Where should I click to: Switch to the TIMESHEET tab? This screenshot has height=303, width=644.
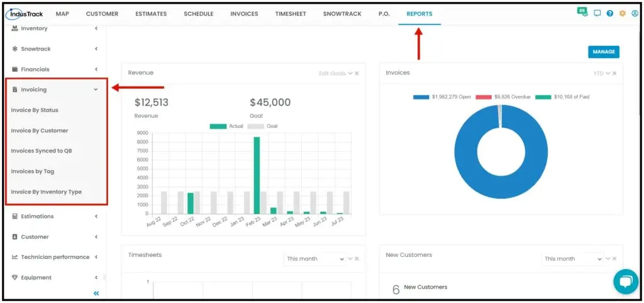coord(291,14)
